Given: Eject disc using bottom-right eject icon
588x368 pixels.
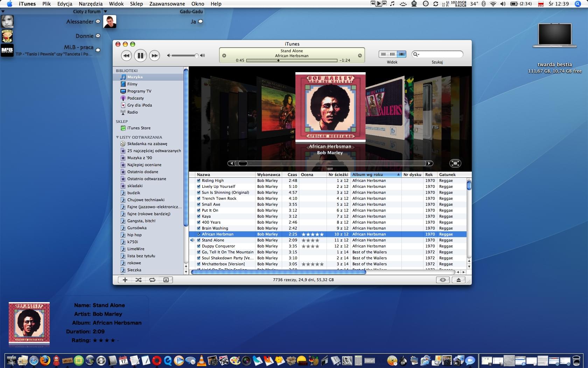Looking at the screenshot, I should (458, 280).
